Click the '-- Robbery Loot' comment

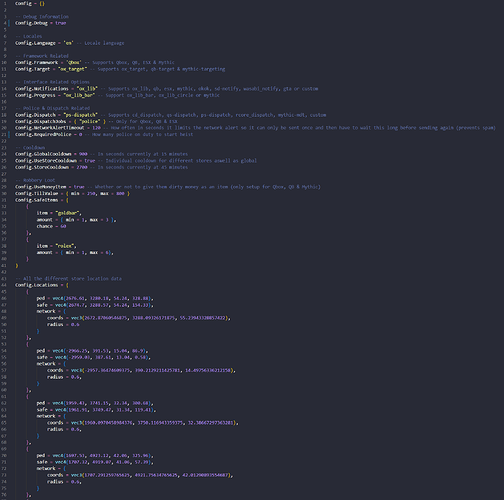click(x=35, y=180)
